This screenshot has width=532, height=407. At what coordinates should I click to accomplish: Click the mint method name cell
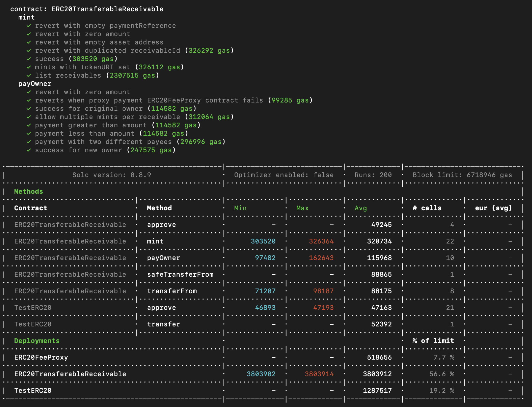155,241
